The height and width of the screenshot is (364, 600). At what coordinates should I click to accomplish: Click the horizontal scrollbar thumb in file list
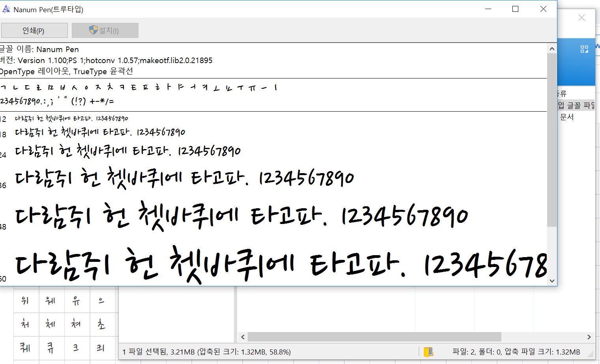click(x=374, y=337)
